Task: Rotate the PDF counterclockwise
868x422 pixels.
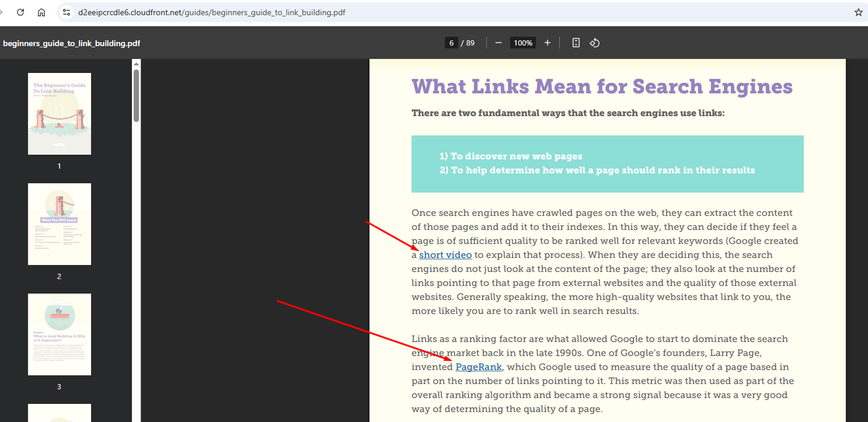Action: 595,43
